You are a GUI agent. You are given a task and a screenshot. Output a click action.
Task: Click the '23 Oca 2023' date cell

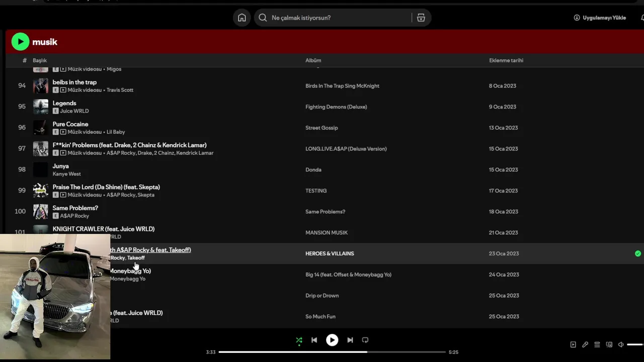point(504,253)
